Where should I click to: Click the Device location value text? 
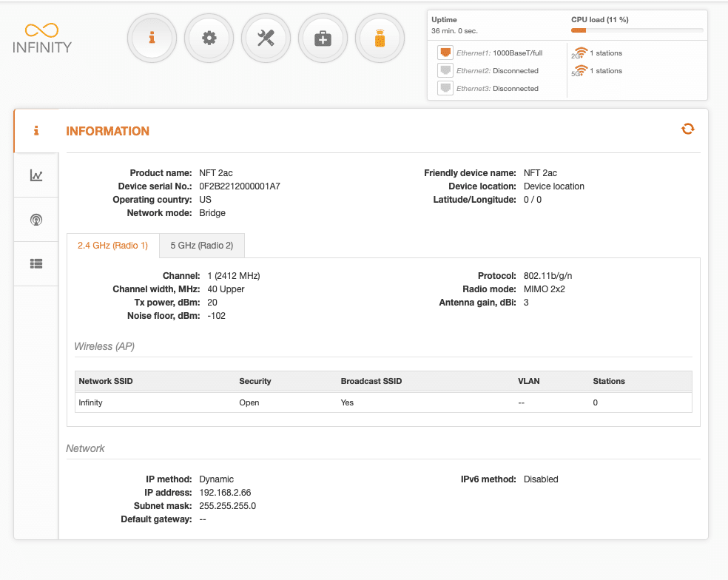554,186
